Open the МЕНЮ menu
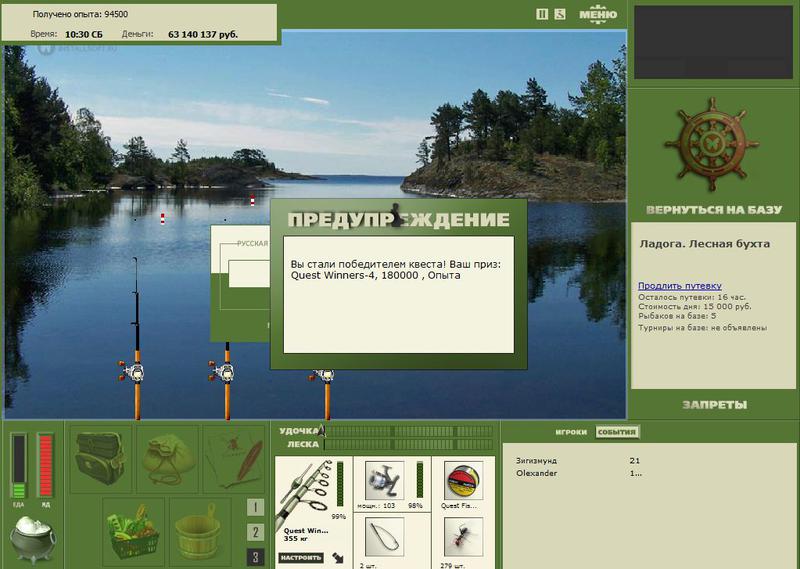Viewport: 800px width, 569px height. pos(598,14)
